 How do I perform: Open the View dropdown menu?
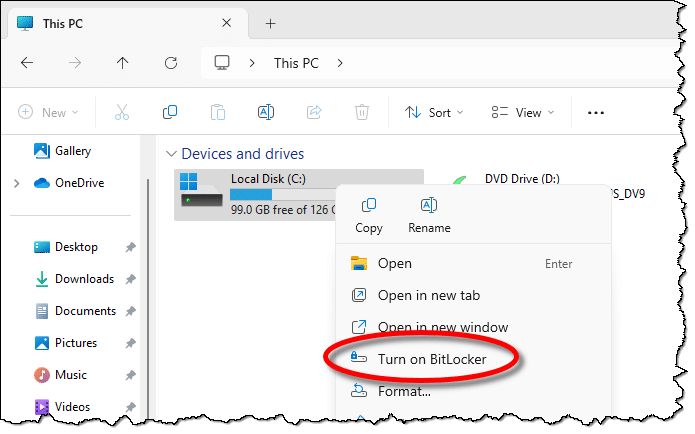(x=520, y=112)
